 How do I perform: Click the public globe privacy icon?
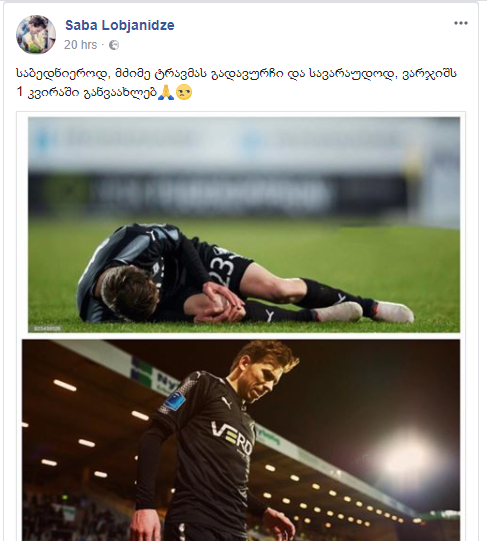114,45
